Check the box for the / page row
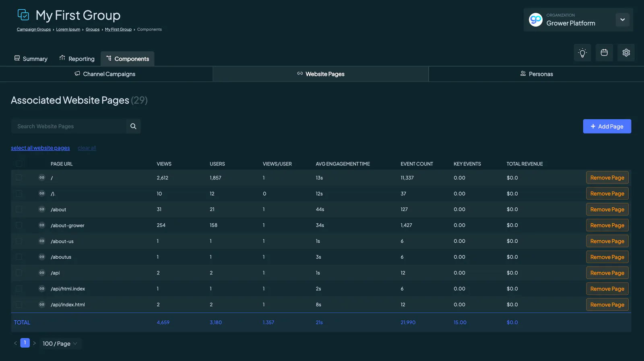Viewport: 644px width, 361px height. click(19, 177)
